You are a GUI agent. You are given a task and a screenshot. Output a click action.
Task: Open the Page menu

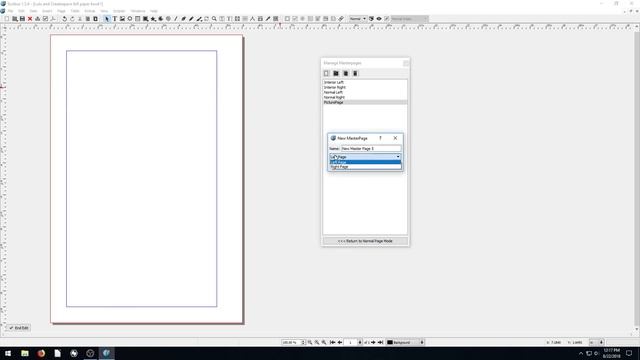pos(61,11)
